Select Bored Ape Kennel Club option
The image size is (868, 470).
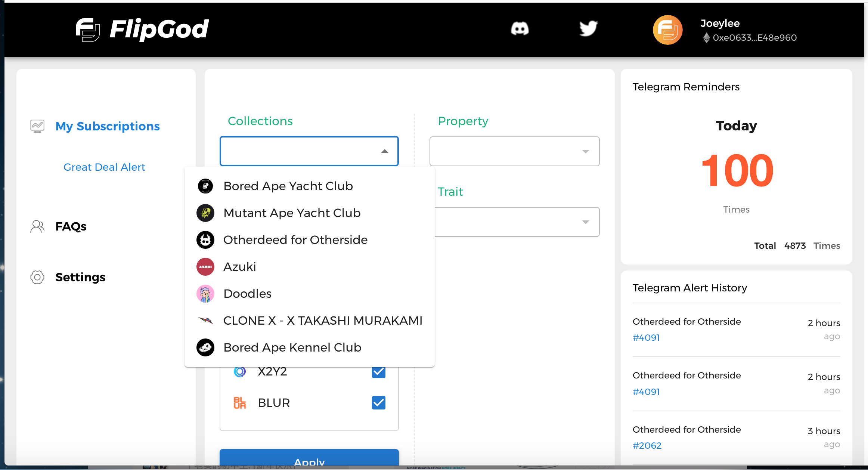310,347
